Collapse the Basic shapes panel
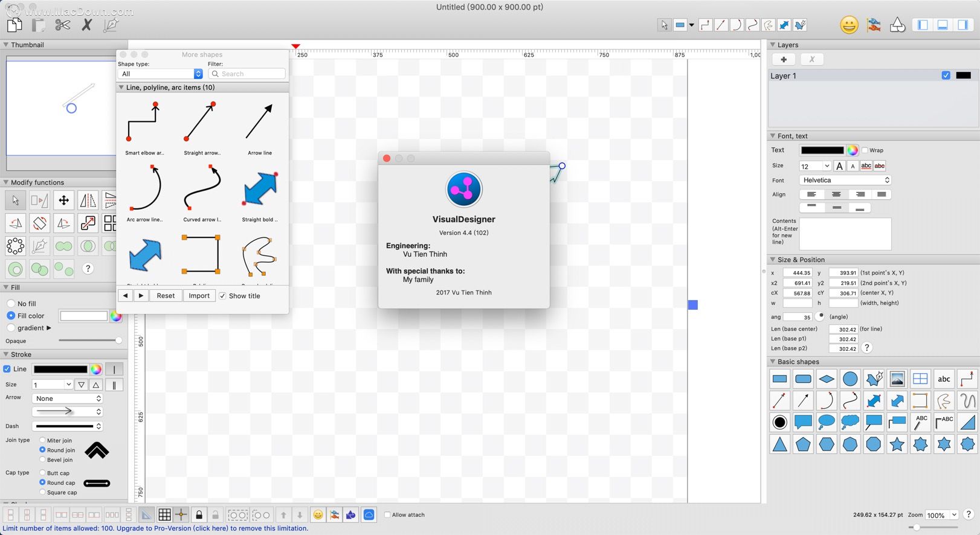 click(772, 362)
